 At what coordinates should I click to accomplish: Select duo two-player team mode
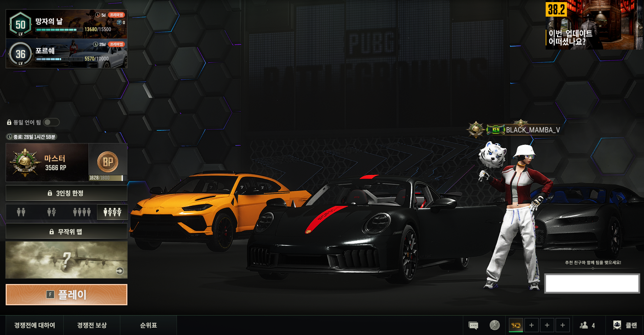(x=21, y=212)
